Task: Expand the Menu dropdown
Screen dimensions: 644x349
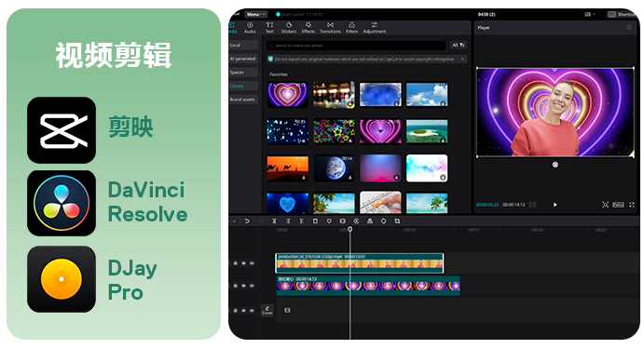Action: tap(256, 14)
